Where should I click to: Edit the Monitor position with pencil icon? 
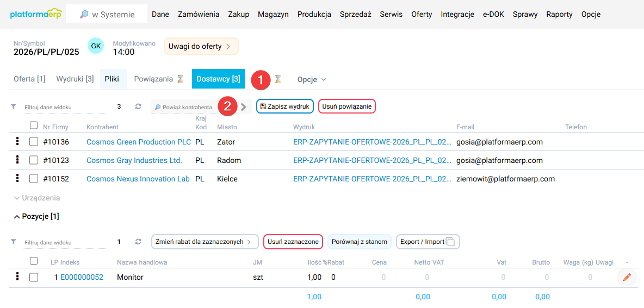pyautogui.click(x=627, y=277)
